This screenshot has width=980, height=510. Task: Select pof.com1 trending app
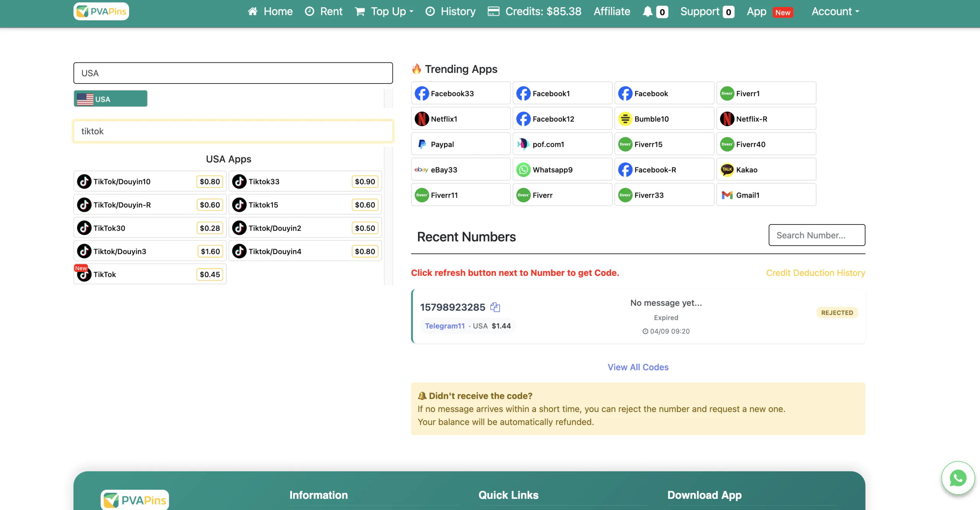coord(562,144)
